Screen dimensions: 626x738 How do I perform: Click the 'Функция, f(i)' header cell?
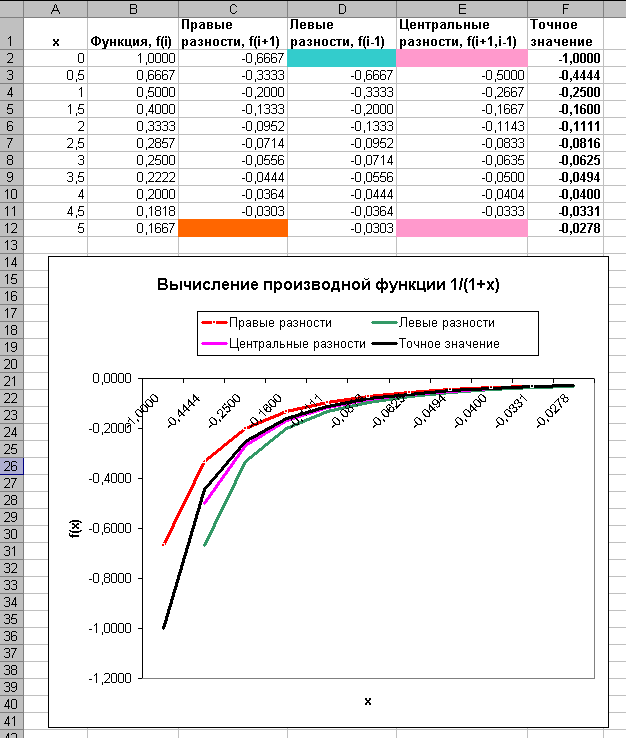[133, 33]
